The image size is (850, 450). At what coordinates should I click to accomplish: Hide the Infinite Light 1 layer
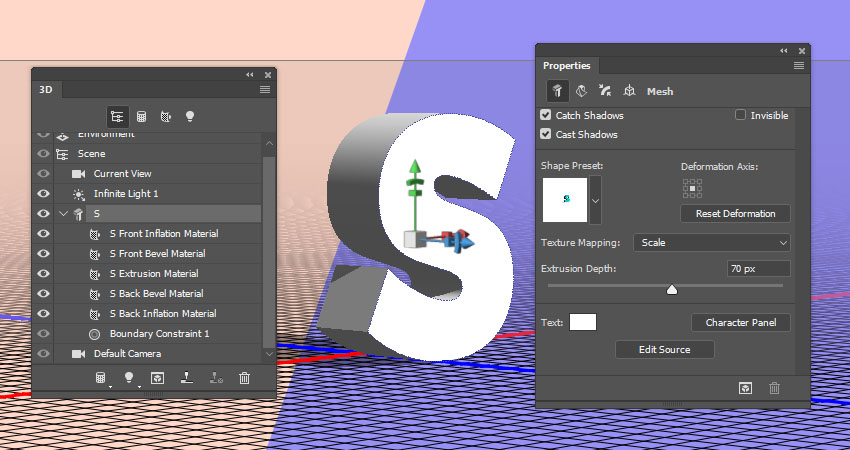click(43, 194)
